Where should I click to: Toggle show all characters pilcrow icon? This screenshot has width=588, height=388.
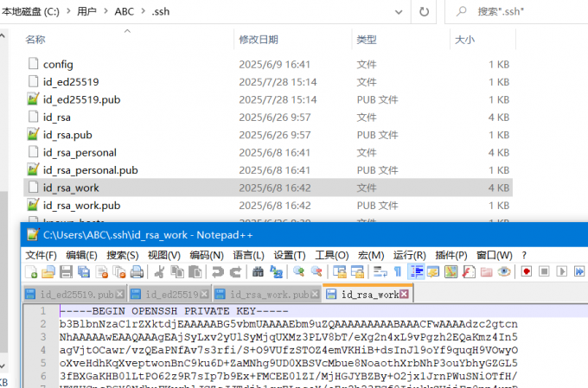tap(398, 272)
